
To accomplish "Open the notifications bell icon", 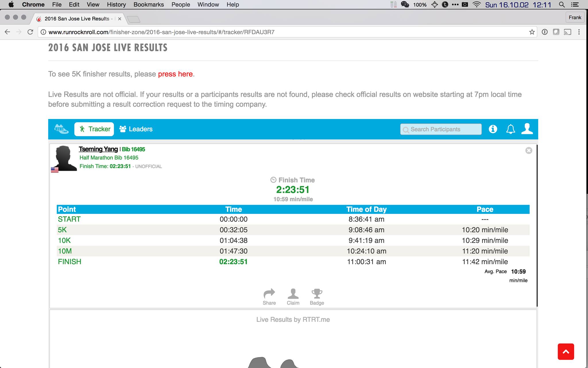I will coord(510,129).
